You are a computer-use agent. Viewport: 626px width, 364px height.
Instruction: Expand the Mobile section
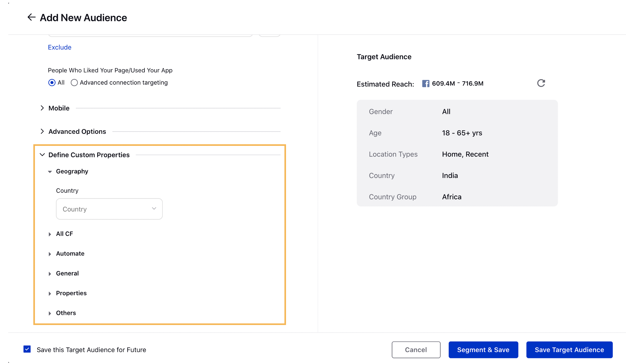click(43, 107)
